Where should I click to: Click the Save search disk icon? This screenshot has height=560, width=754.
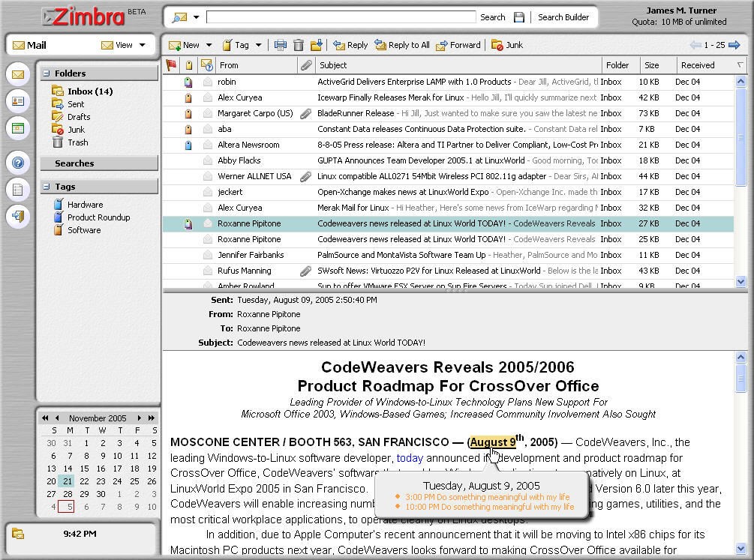point(519,17)
